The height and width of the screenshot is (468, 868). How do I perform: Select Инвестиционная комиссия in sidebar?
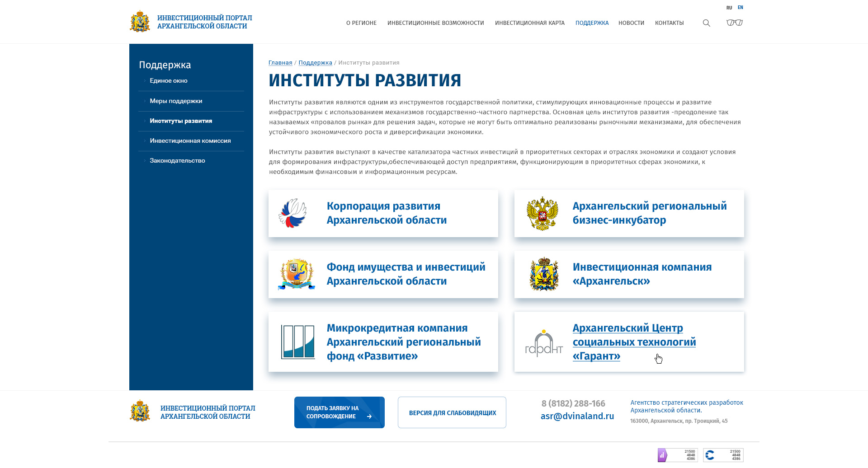pos(190,141)
